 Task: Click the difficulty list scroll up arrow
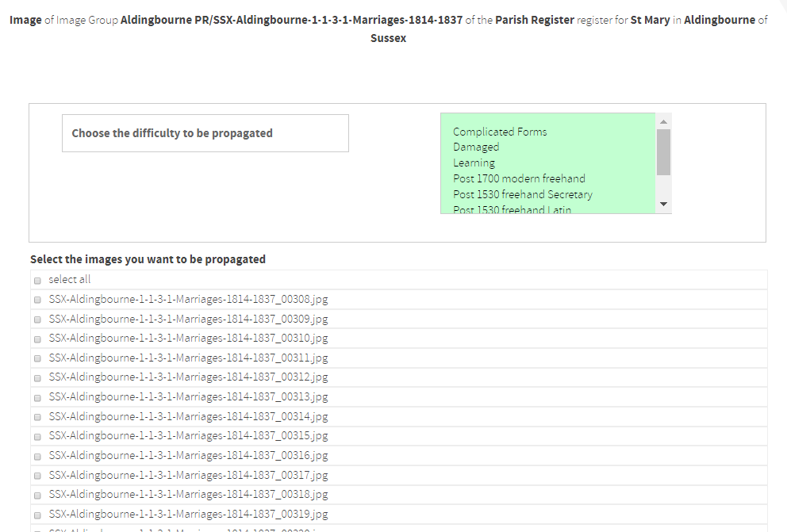coord(663,122)
